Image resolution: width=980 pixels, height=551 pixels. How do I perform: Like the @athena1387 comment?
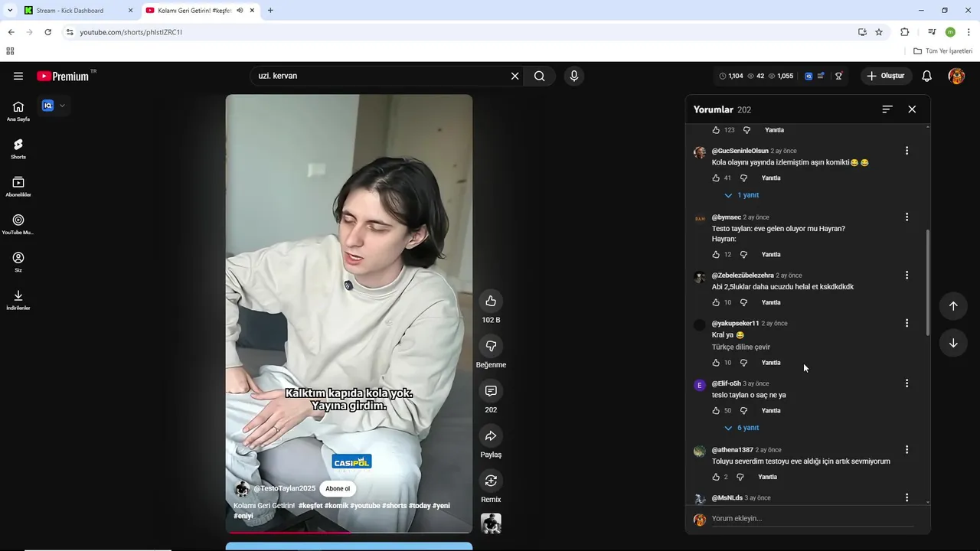716,478
